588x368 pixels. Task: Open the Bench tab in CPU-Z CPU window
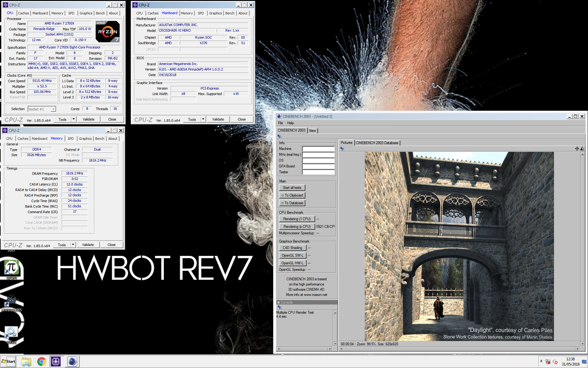click(100, 13)
